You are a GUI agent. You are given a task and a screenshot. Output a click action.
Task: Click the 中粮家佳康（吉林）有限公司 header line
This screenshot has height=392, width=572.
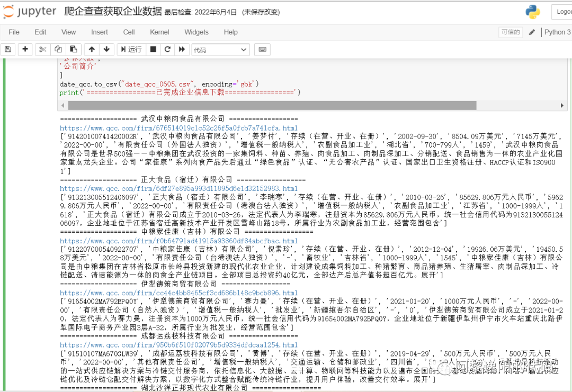tap(187, 232)
